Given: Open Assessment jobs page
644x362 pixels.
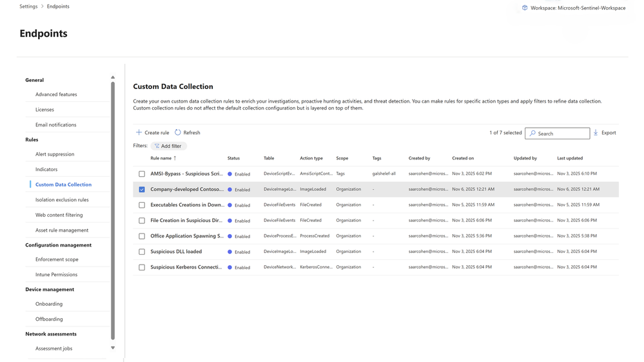Looking at the screenshot, I should click(x=54, y=348).
